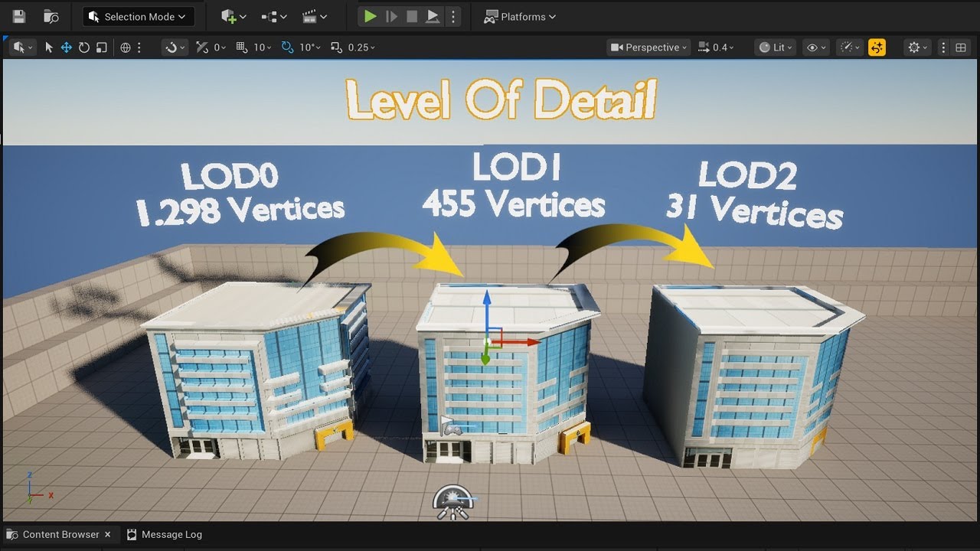
Task: Click the Stop simulation button
Action: tap(412, 16)
